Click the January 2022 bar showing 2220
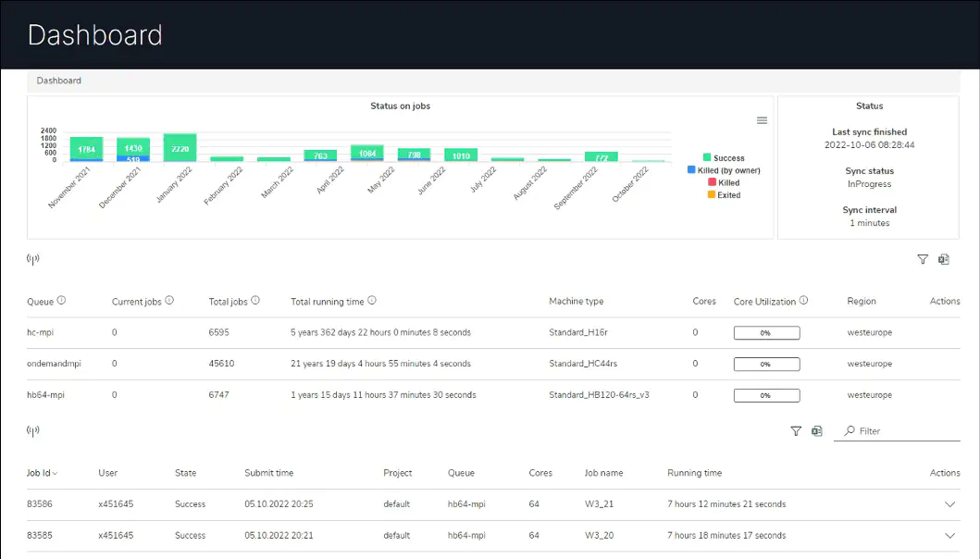Image resolution: width=980 pixels, height=559 pixels. [180, 148]
